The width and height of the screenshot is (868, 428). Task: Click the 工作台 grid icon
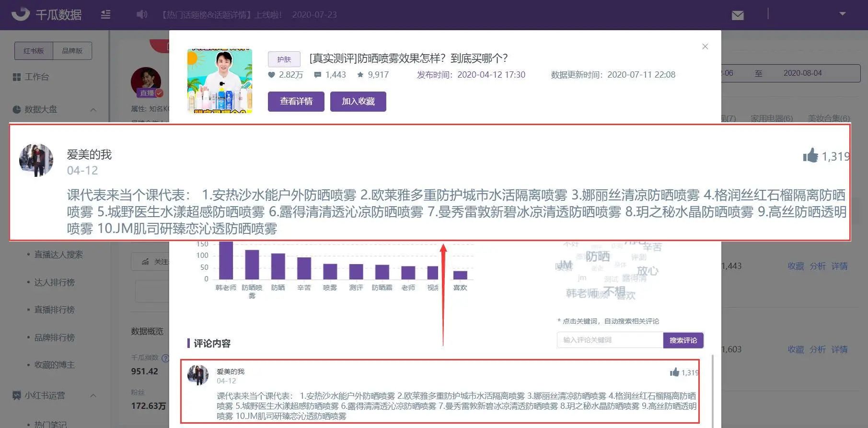point(17,77)
